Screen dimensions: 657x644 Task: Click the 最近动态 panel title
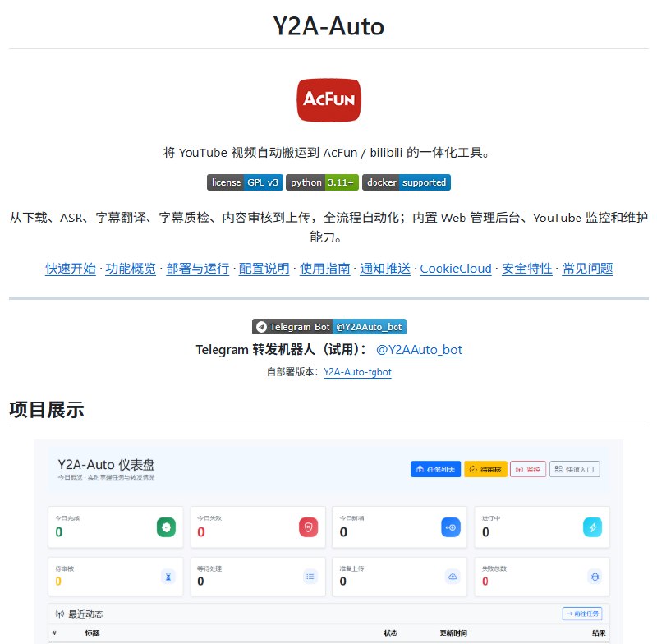point(85,614)
